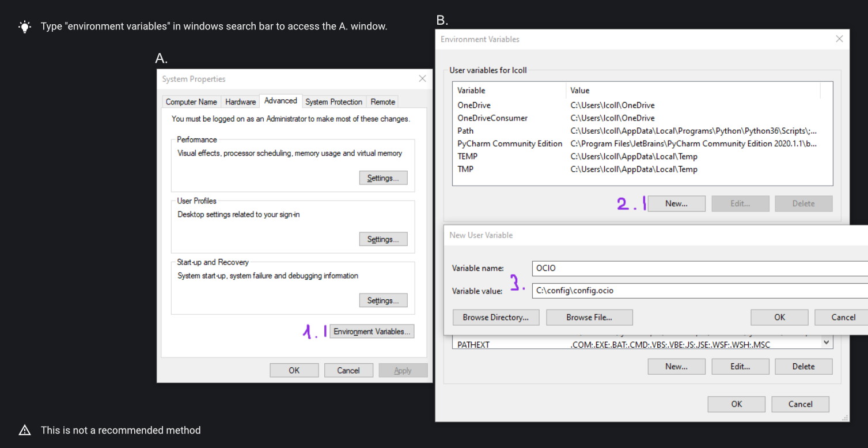This screenshot has width=868, height=448.
Task: Select the Advanced tab
Action: [281, 100]
